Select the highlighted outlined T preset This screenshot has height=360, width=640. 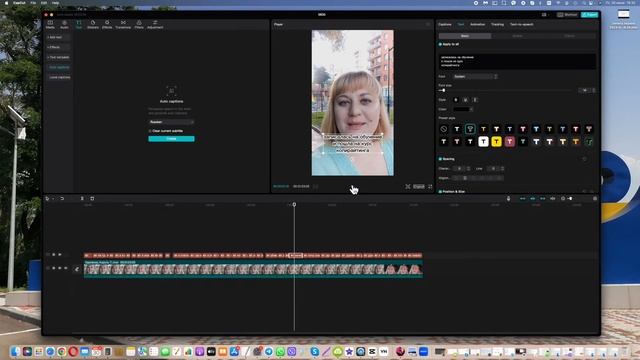pyautogui.click(x=470, y=129)
